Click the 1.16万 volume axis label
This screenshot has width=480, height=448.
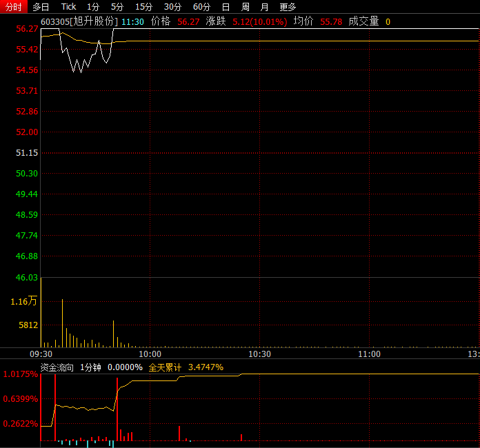click(x=24, y=301)
